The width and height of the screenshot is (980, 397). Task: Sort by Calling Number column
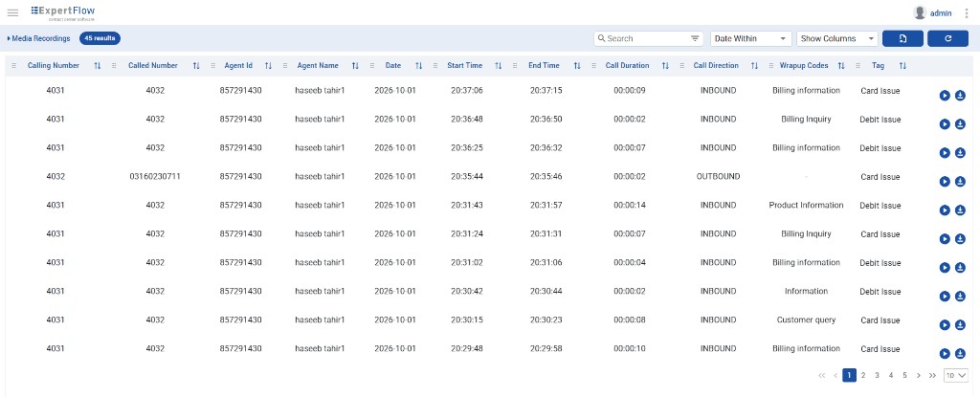97,66
